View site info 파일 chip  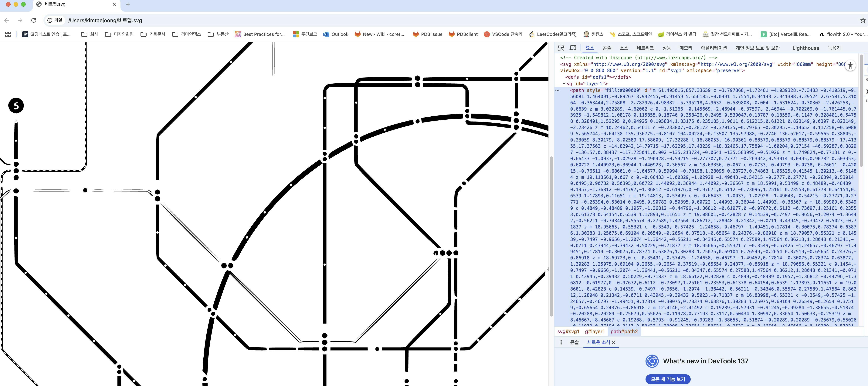point(55,21)
